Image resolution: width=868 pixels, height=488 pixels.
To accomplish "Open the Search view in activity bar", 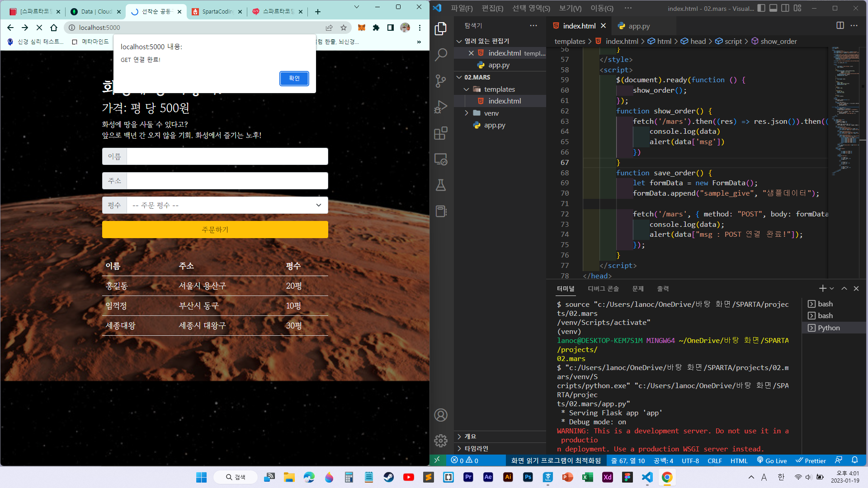I will tap(441, 55).
